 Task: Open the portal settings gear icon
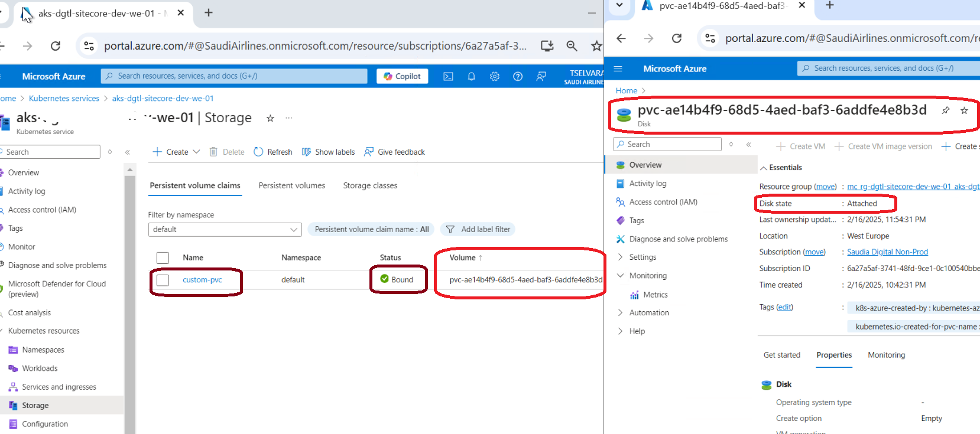point(495,76)
